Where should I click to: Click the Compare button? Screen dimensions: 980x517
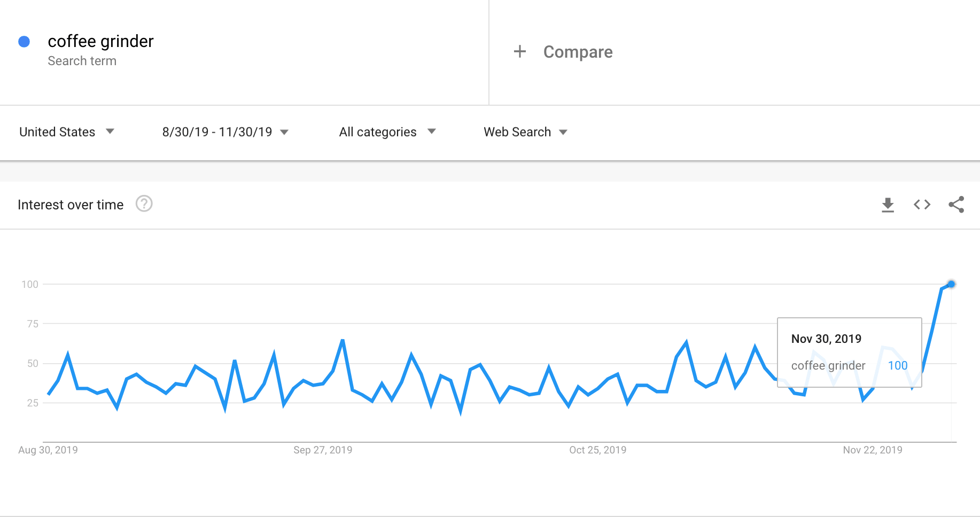(x=578, y=52)
